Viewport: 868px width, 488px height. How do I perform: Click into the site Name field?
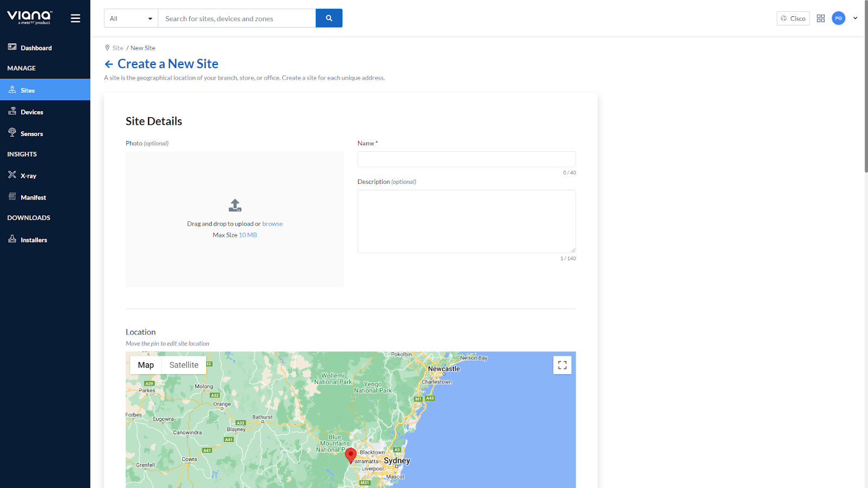(x=466, y=159)
